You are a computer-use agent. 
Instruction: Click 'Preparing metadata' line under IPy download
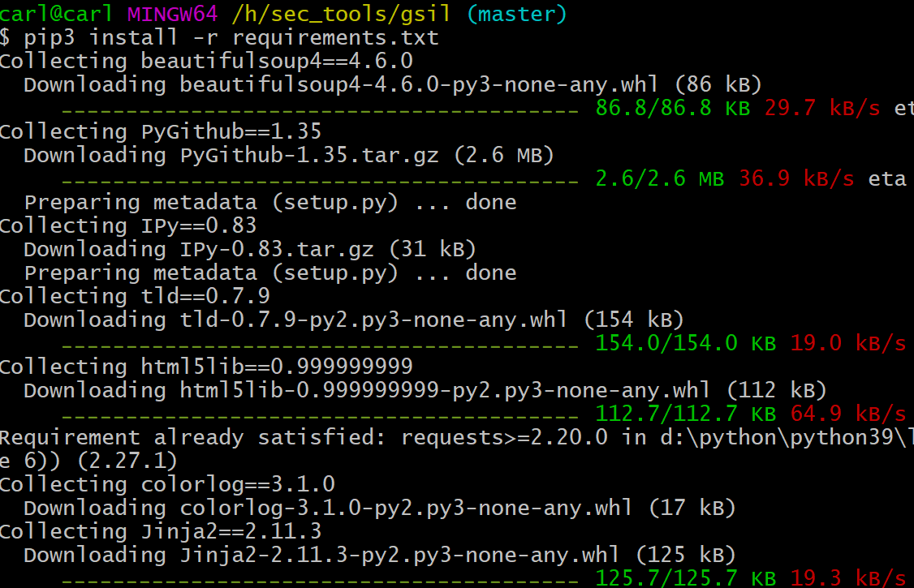coord(270,273)
